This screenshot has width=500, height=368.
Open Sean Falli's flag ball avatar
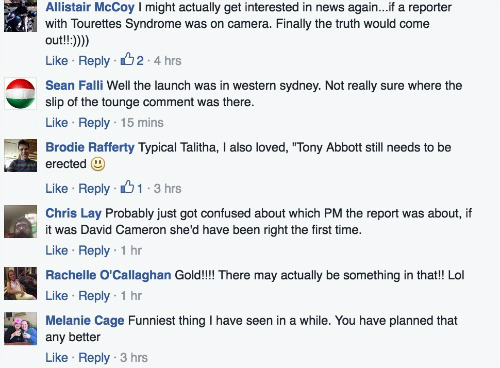click(20, 94)
